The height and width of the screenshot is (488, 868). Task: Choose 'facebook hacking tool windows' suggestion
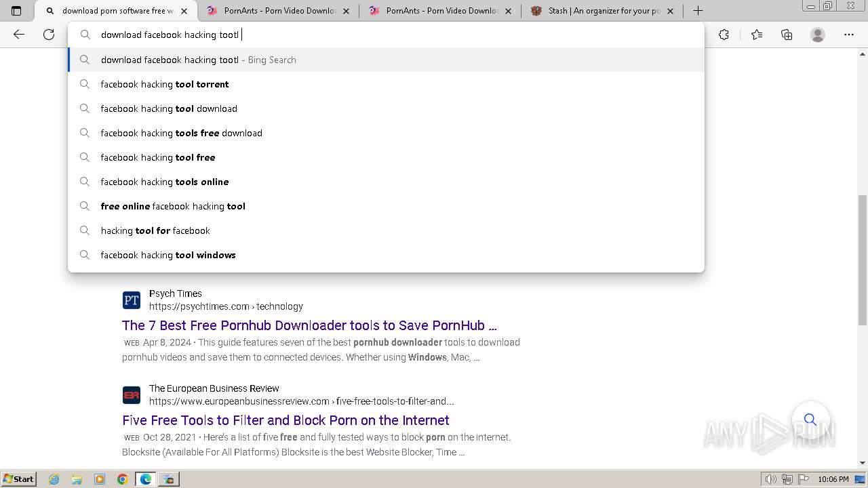pos(387,255)
